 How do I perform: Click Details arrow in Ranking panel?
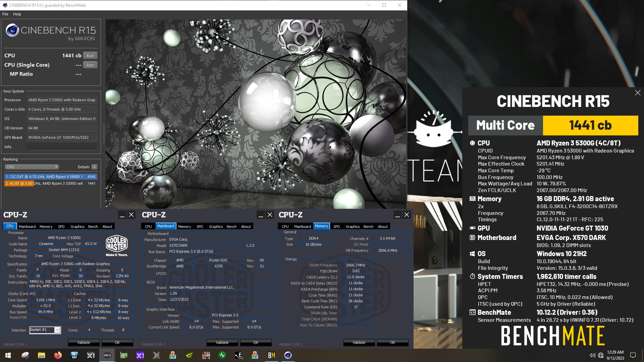tap(95, 167)
